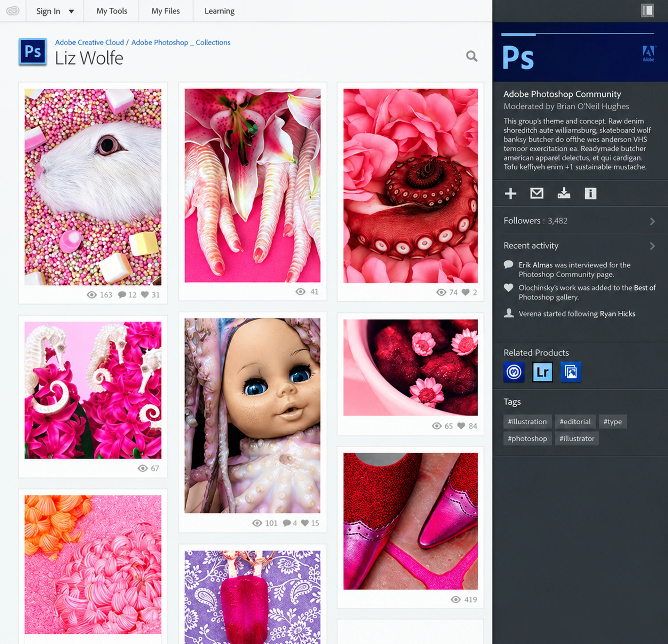This screenshot has width=668, height=644.
Task: Open search with the magnifier icon
Action: 471,56
